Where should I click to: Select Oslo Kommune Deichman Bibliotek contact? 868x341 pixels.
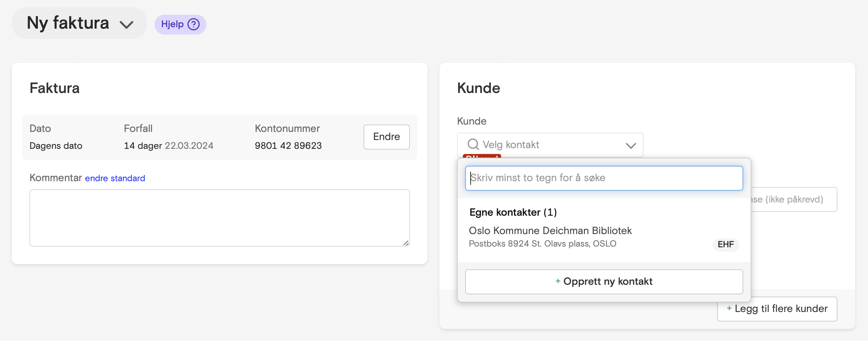pos(604,237)
